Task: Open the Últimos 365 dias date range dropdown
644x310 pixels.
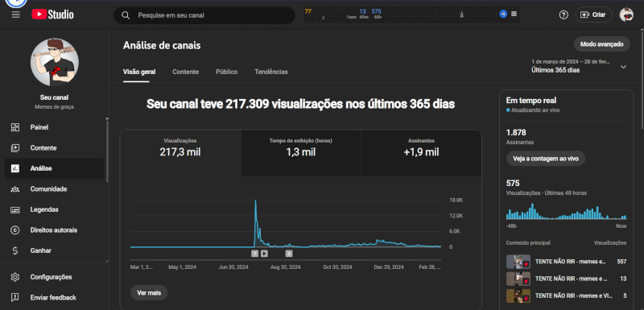Action: (x=579, y=66)
